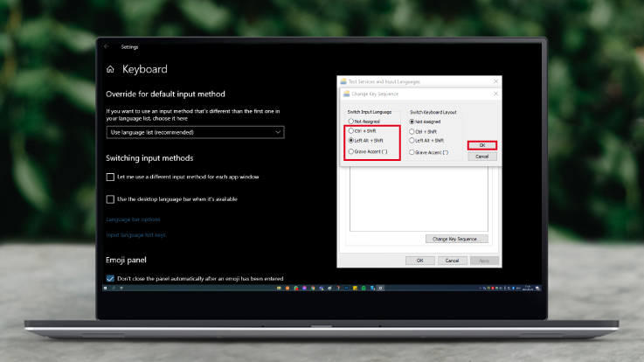This screenshot has width=644, height=362.
Task: Confirm with OK in Change Key Sequence
Action: point(481,145)
